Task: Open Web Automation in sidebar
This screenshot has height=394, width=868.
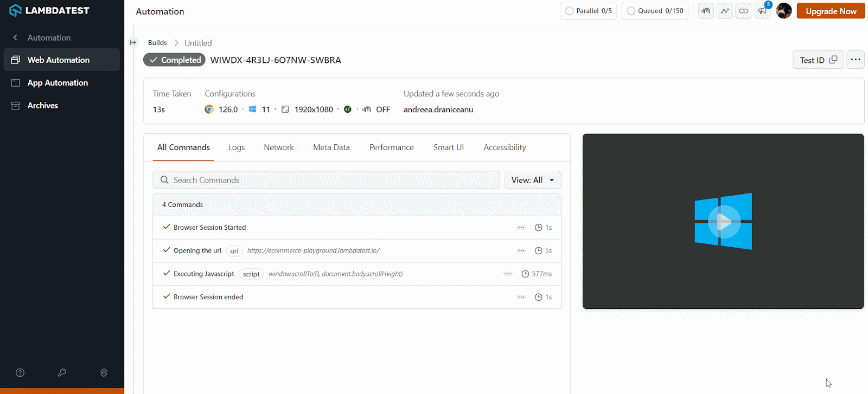Action: (x=61, y=60)
